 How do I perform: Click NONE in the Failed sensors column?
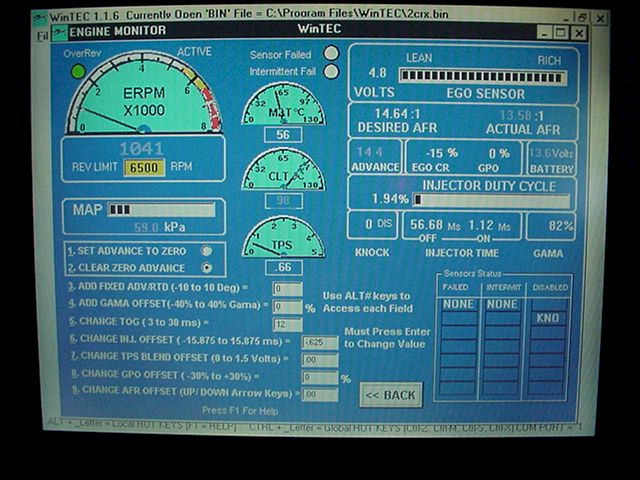pos(458,304)
